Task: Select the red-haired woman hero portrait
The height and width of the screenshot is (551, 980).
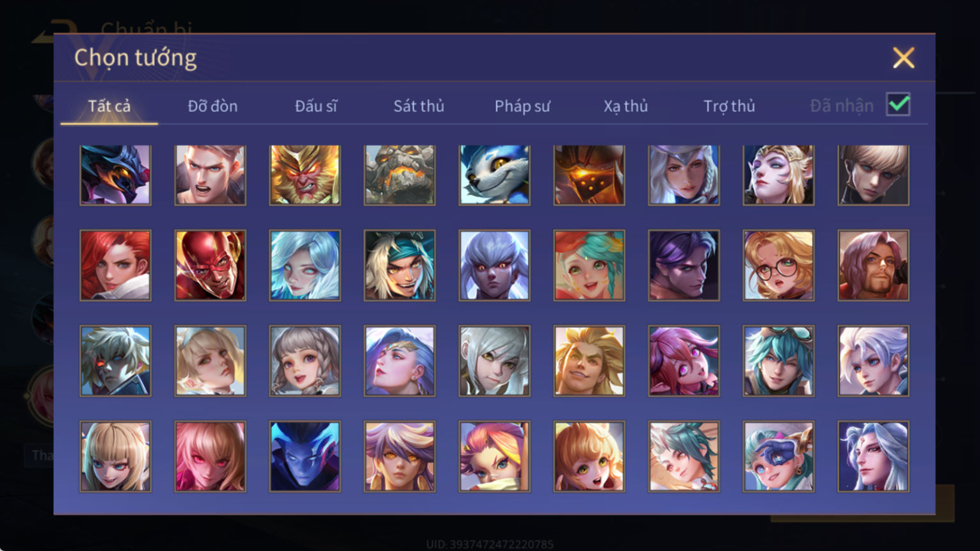Action: tap(115, 266)
